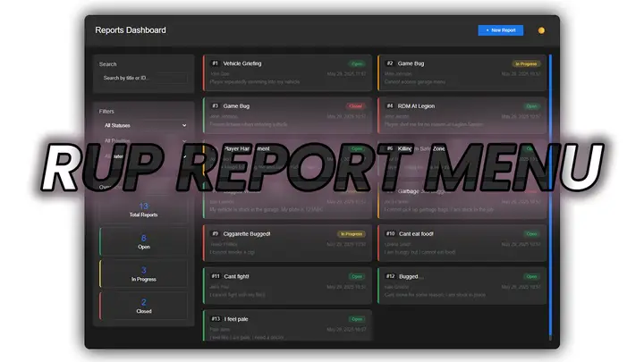Select the 8 Open stat card

click(144, 241)
